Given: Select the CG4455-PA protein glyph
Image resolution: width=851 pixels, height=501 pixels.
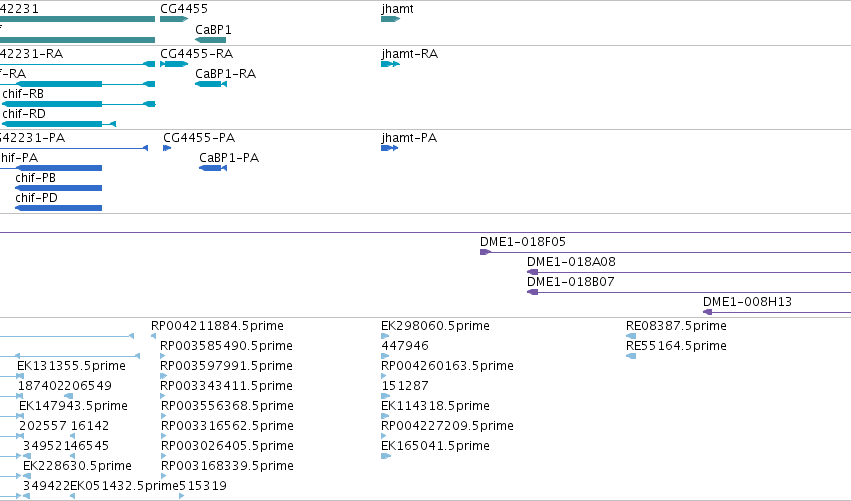Looking at the screenshot, I should pos(167,148).
